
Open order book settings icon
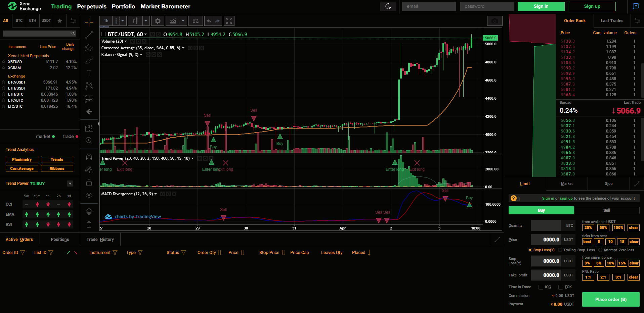click(x=637, y=21)
